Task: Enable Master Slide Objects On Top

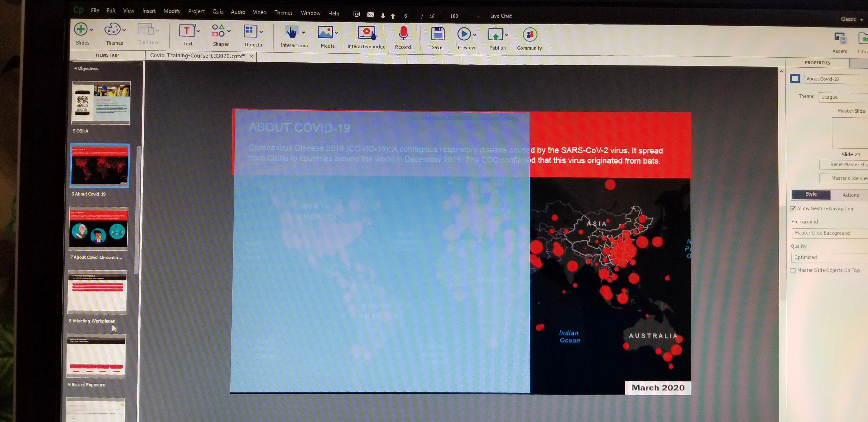Action: (x=793, y=270)
